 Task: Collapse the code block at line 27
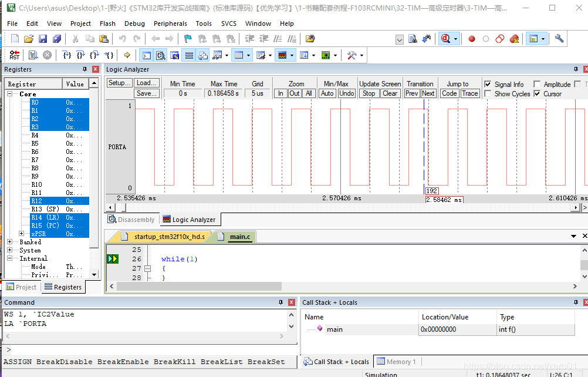[x=148, y=268]
